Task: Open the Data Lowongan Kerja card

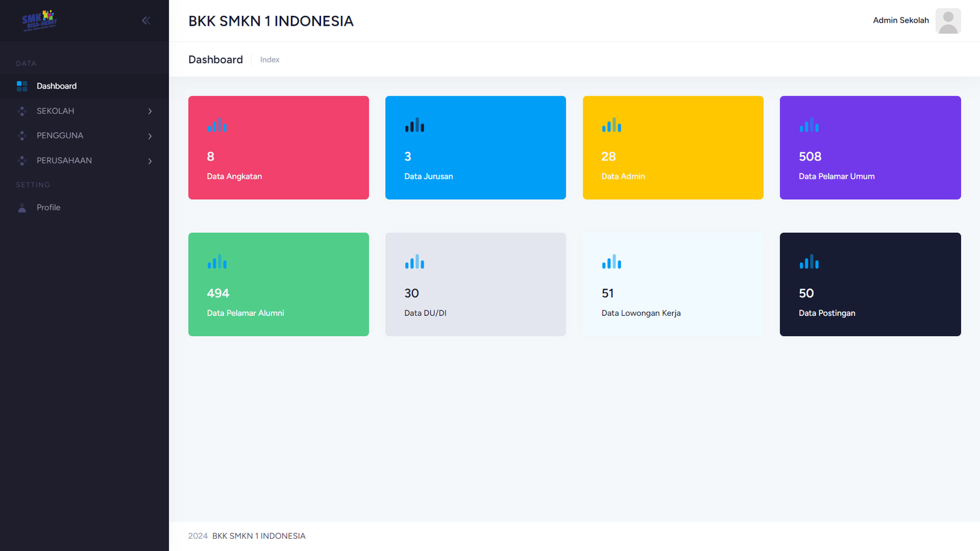Action: click(673, 284)
